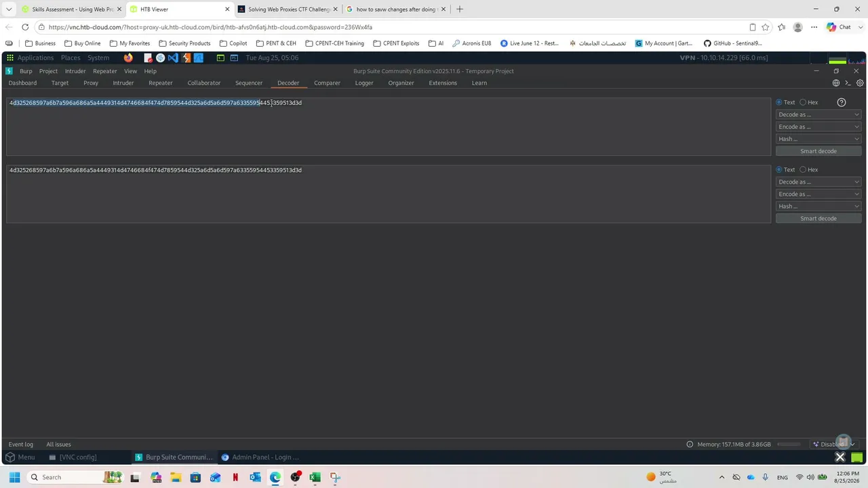Select Text radio in first decoder panel

click(x=779, y=102)
